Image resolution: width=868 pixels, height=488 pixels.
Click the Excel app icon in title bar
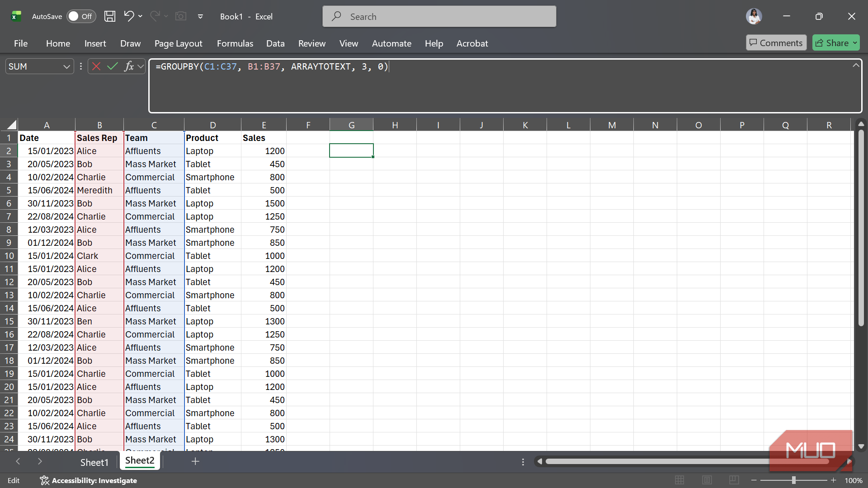pos(16,16)
